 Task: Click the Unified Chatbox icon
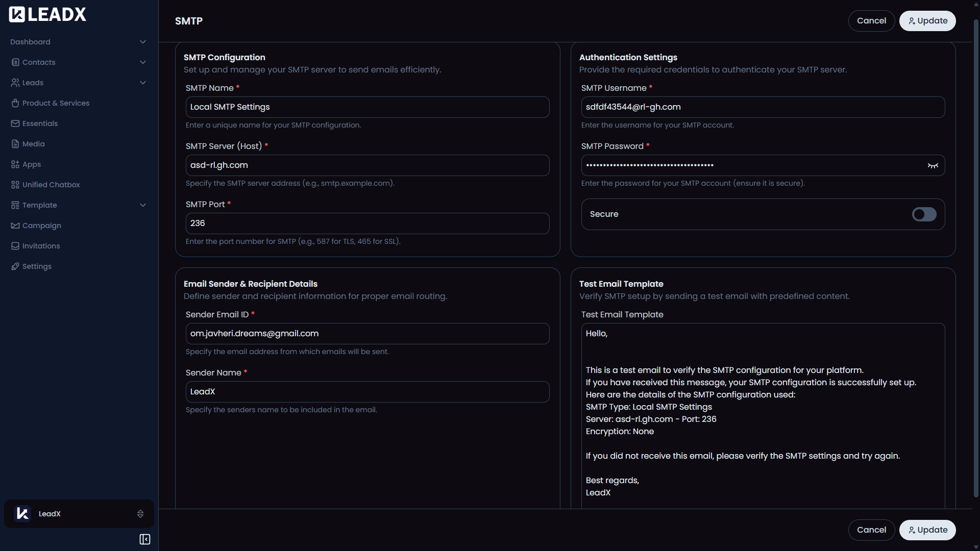click(x=15, y=185)
